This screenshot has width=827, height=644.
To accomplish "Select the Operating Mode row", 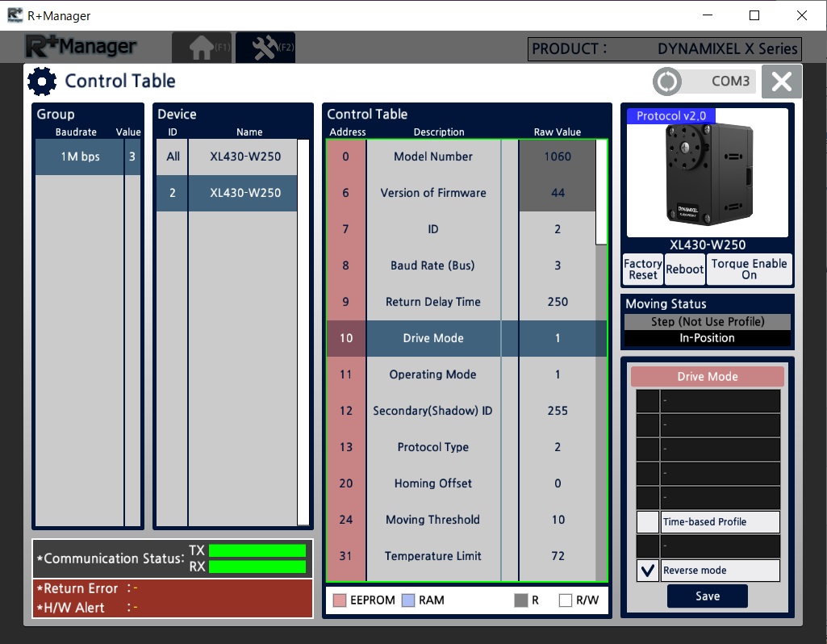I will click(x=461, y=374).
